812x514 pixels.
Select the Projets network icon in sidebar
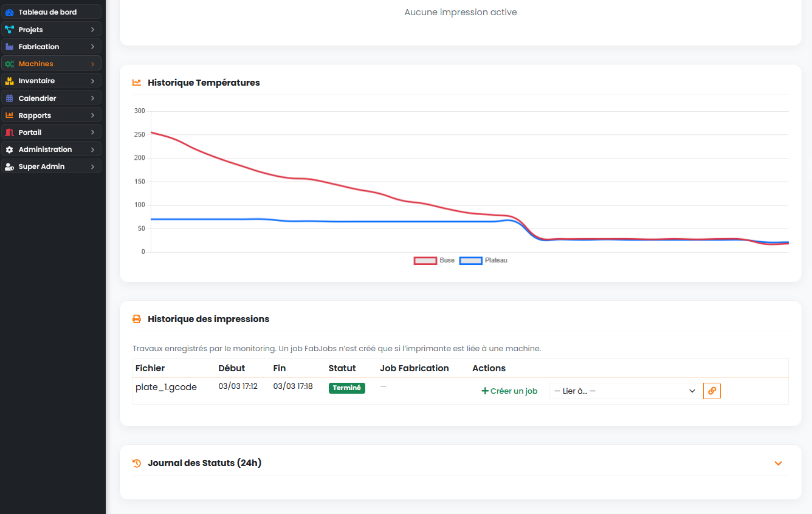[10, 29]
